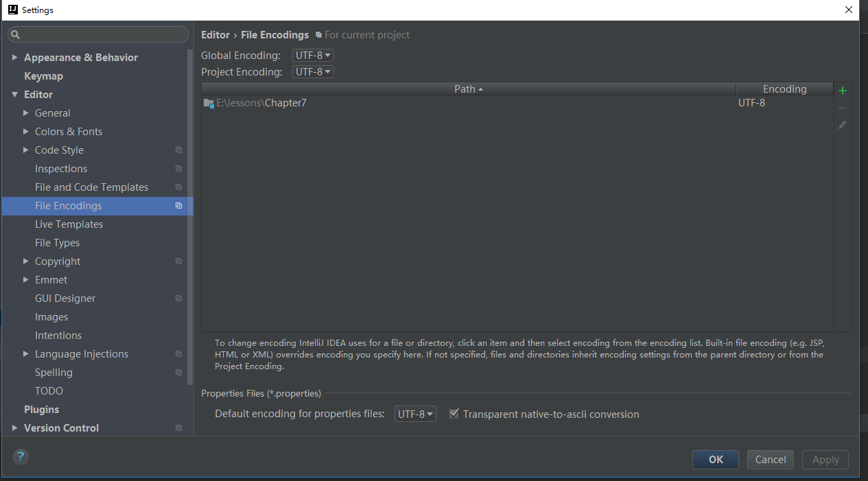Click the minus remove-path icon
868x481 pixels.
(x=843, y=108)
